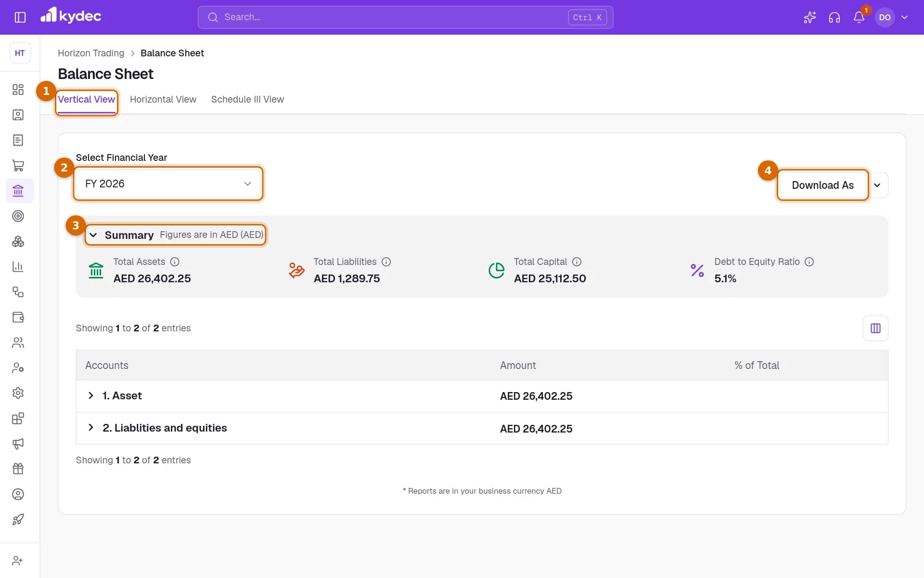This screenshot has width=924, height=578.
Task: Open the notifications bell
Action: point(859,17)
